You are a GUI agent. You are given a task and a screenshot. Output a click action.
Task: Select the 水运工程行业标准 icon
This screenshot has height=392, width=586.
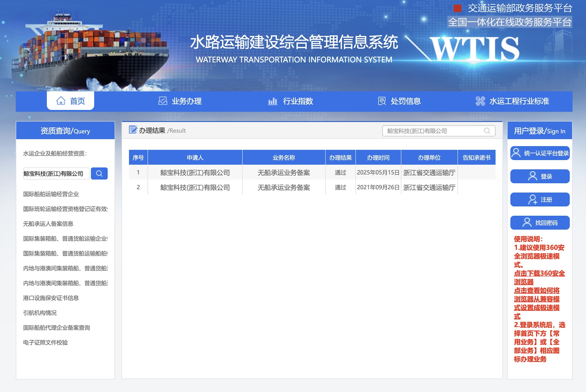tap(480, 101)
